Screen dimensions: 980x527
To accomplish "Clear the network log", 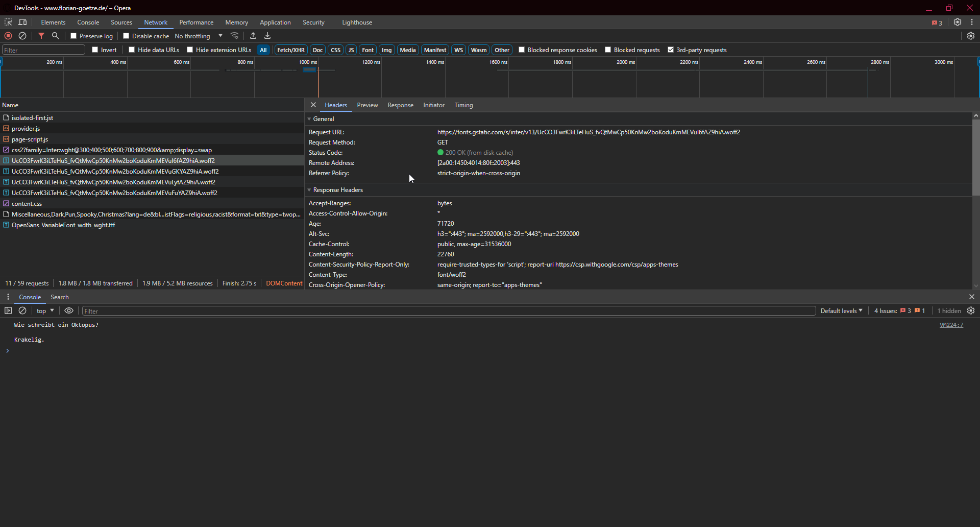I will [22, 36].
